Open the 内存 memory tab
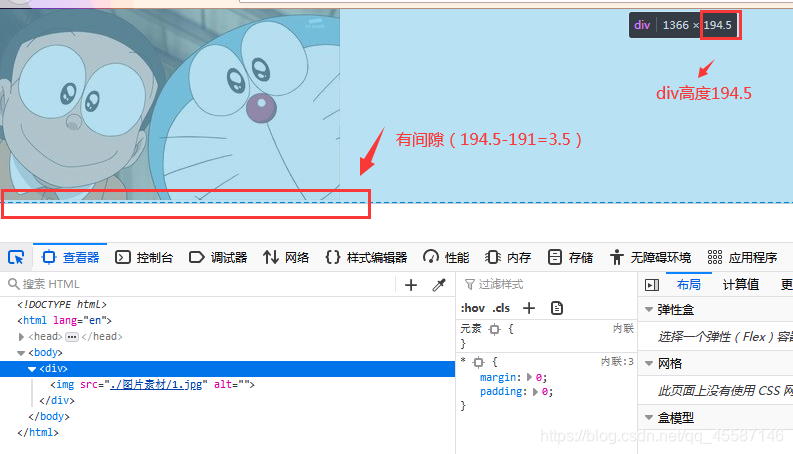The height and width of the screenshot is (454, 793). (508, 257)
